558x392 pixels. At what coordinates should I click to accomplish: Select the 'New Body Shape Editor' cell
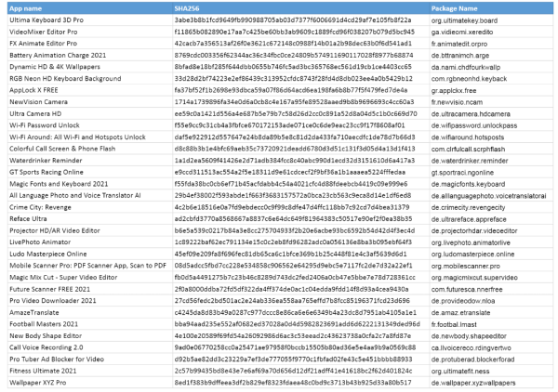(x=89, y=336)
